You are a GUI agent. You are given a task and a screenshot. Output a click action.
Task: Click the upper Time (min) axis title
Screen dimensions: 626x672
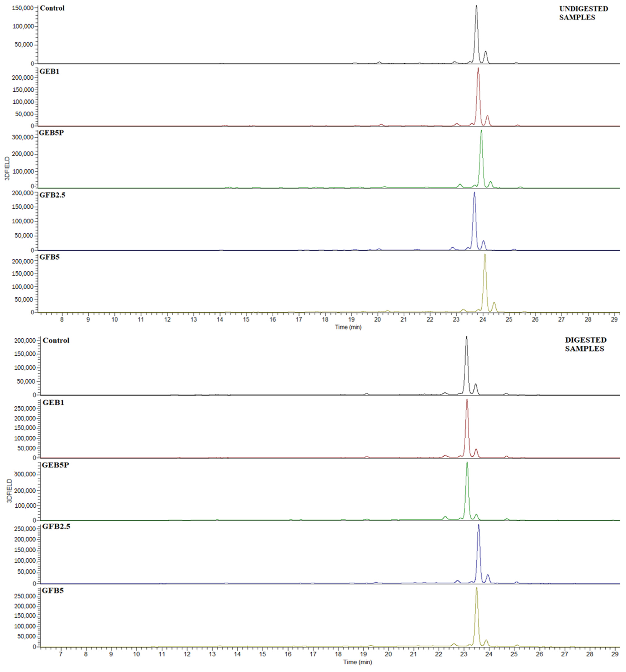[348, 327]
